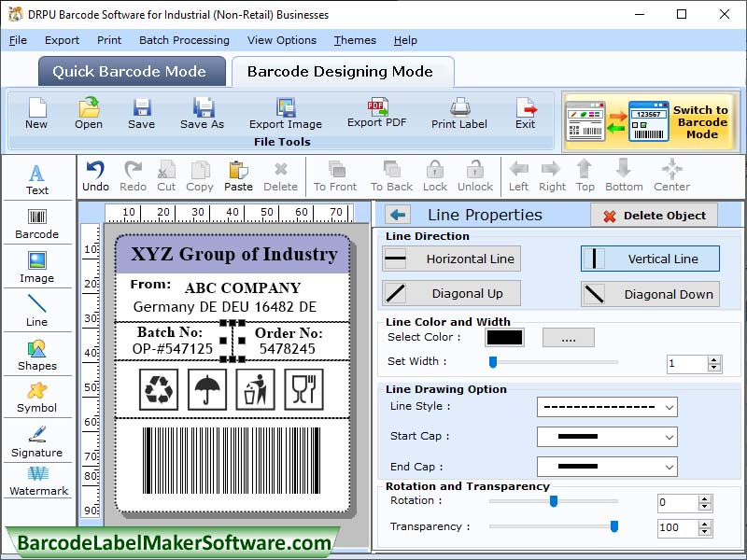747x560 pixels.
Task: Open the Line Style dropdown
Action: pos(607,407)
